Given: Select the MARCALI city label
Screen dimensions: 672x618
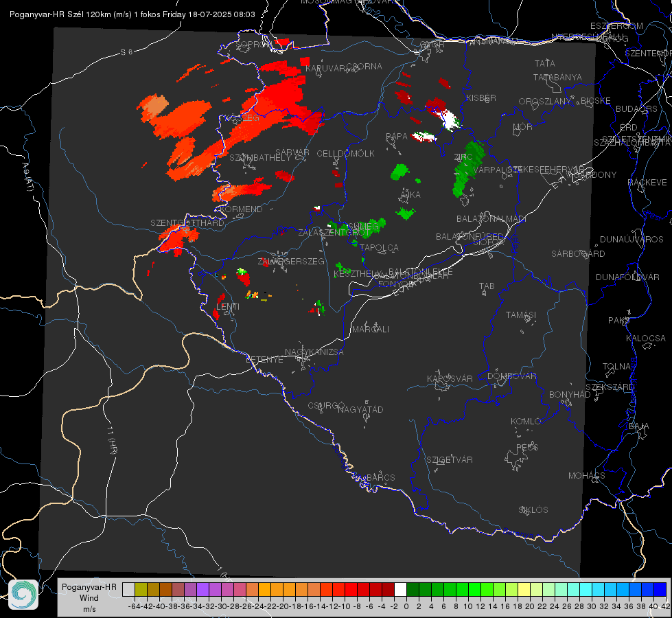Looking at the screenshot, I should click(x=371, y=329).
